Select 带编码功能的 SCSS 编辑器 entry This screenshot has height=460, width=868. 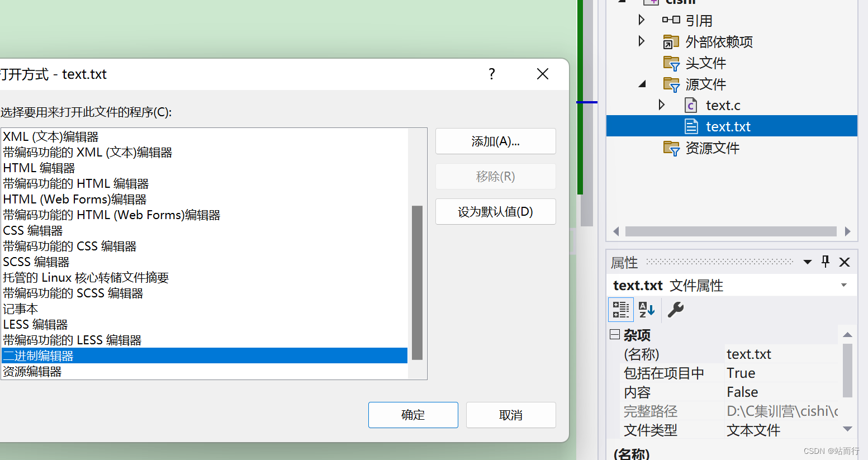[x=205, y=293]
